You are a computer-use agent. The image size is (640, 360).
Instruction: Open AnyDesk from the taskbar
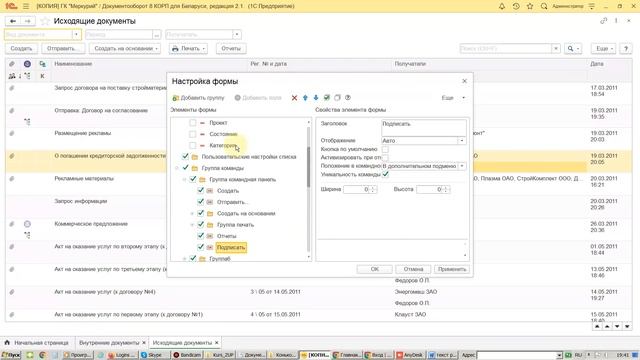pyautogui.click(x=410, y=355)
